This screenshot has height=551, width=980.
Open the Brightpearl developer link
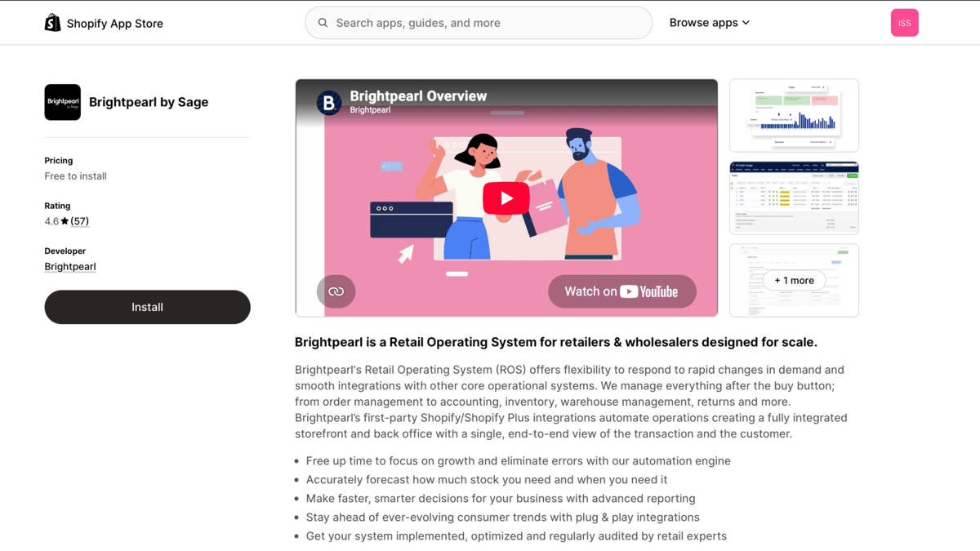click(70, 266)
